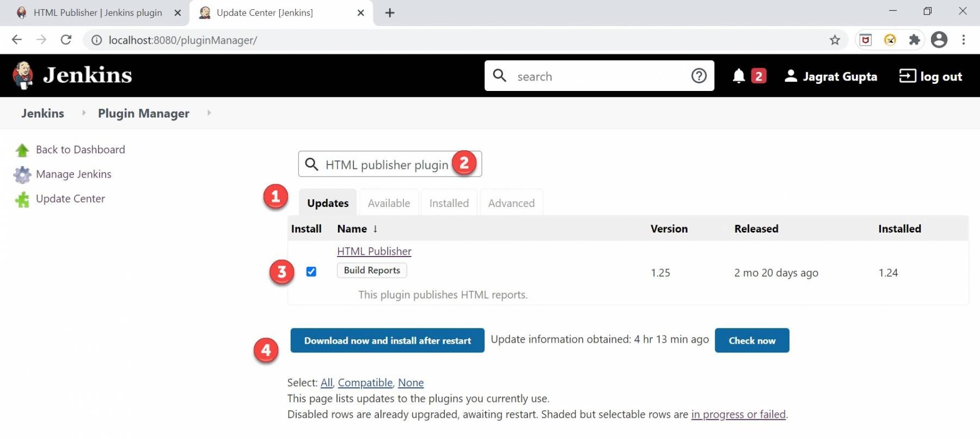Image resolution: width=980 pixels, height=439 pixels.
Task: Click the log out arrow icon
Action: pyautogui.click(x=907, y=76)
